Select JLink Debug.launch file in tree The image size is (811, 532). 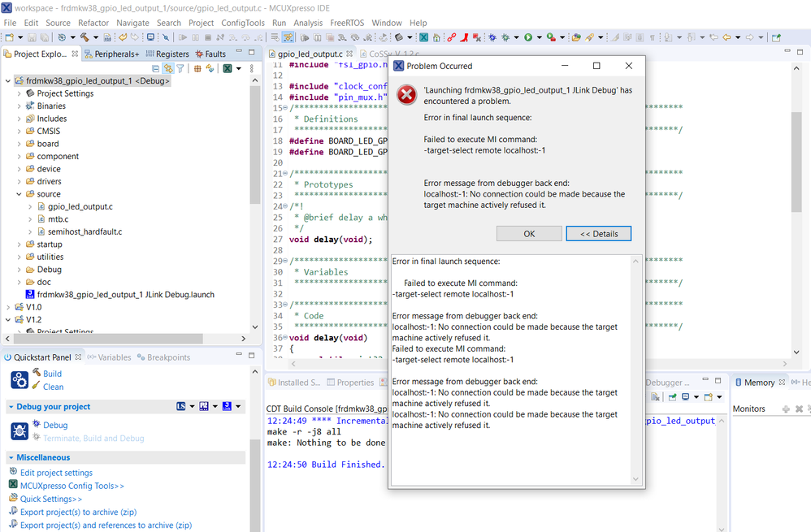click(126, 295)
